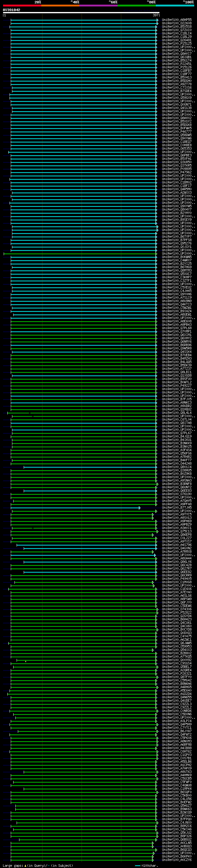Click the cyan ~100% identity legend segment
Screen dimensions: 197x868
[x=175, y=6]
